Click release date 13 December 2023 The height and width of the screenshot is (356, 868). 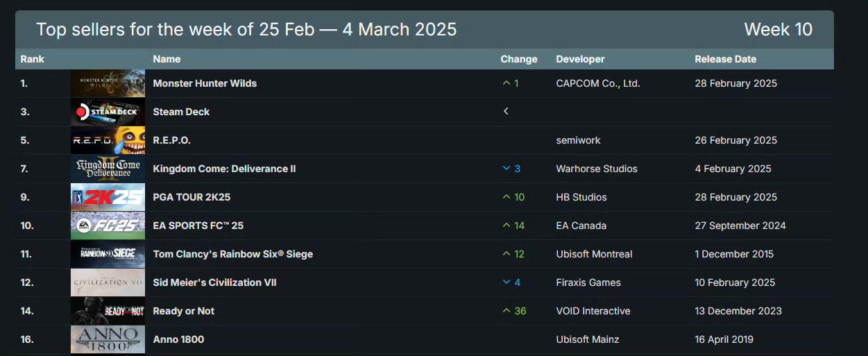click(738, 311)
